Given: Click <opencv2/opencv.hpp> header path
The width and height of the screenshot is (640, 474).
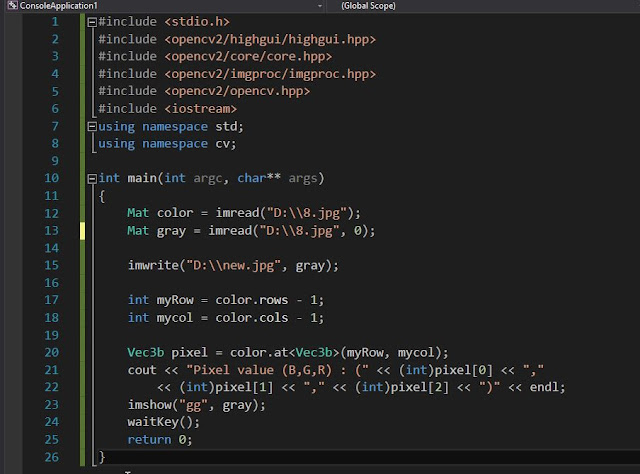Looking at the screenshot, I should point(237,91).
